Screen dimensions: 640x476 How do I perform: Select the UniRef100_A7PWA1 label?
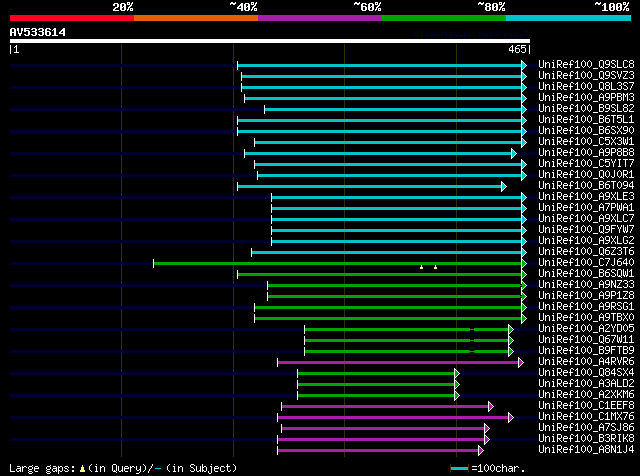point(586,207)
